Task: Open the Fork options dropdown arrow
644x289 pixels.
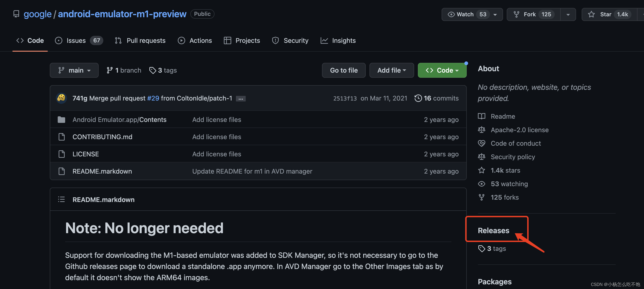Action: point(568,14)
